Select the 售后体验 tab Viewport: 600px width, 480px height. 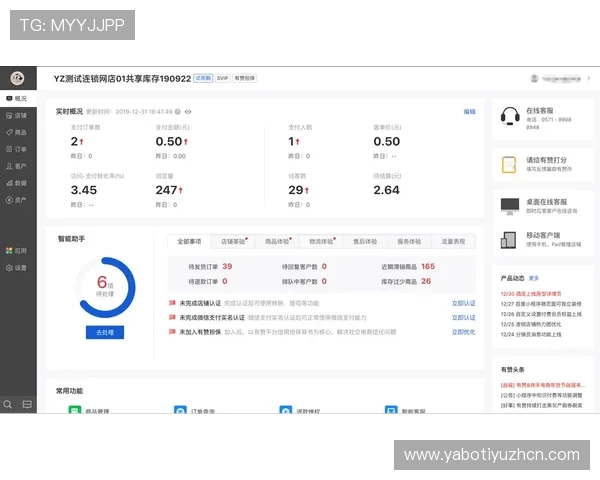coord(365,242)
